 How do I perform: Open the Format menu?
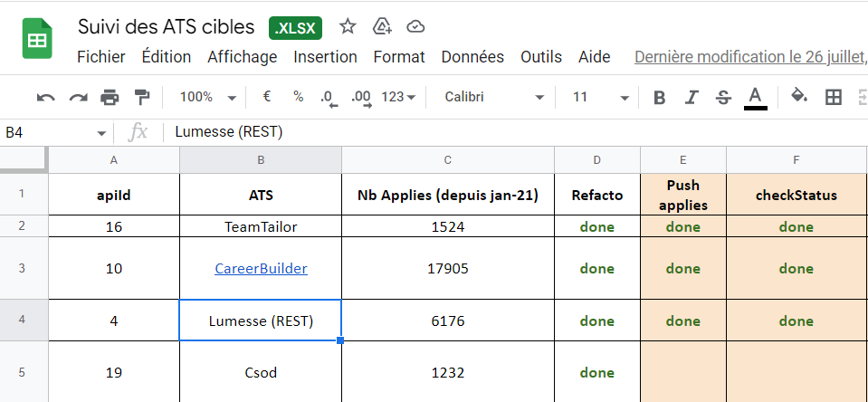[399, 57]
